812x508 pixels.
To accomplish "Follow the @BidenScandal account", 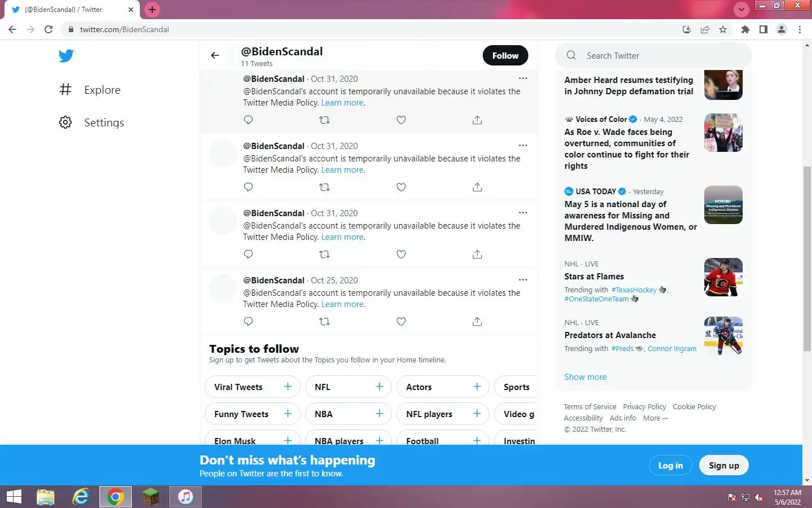I will pyautogui.click(x=505, y=55).
